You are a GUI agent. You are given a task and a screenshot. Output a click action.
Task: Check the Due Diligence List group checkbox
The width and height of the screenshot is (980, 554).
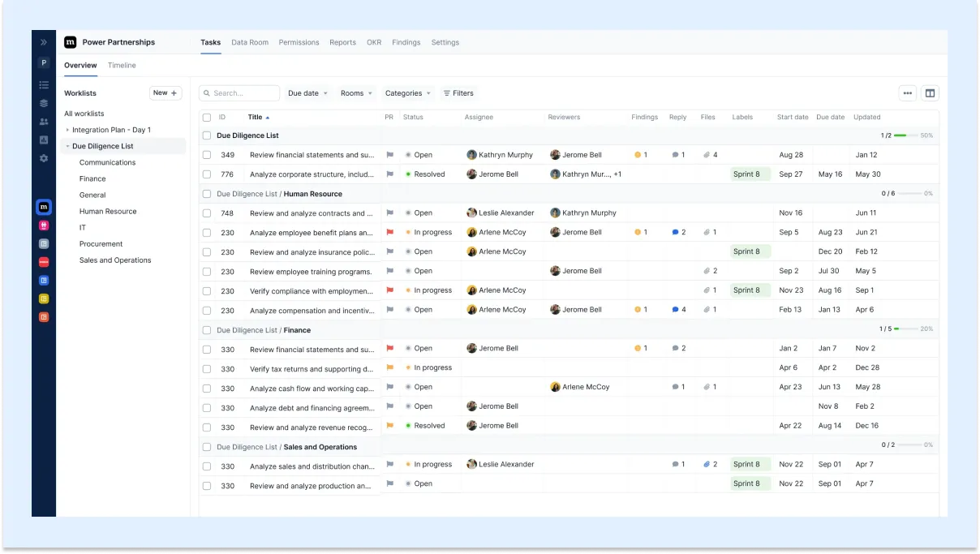(207, 135)
